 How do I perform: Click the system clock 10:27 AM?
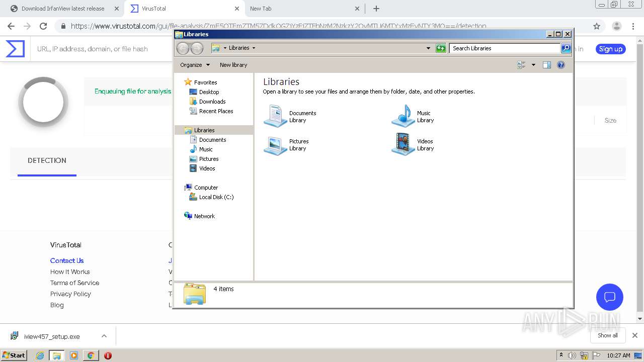(618, 355)
